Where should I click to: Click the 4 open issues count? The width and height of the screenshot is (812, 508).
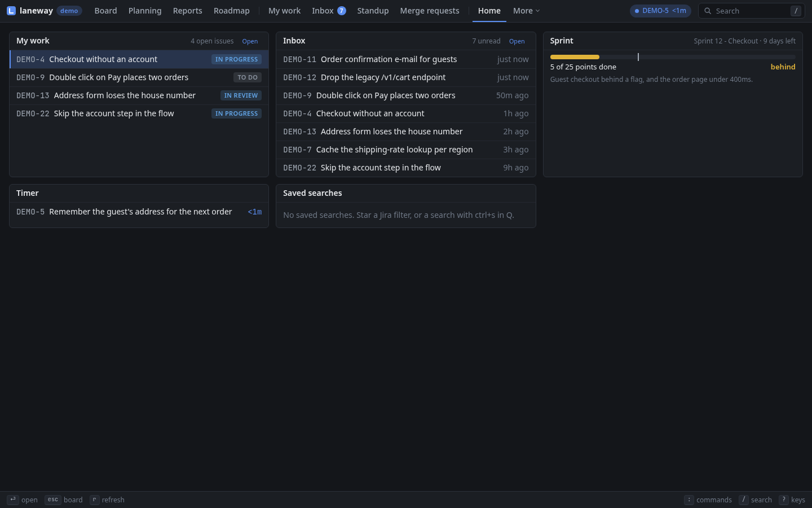click(x=212, y=41)
